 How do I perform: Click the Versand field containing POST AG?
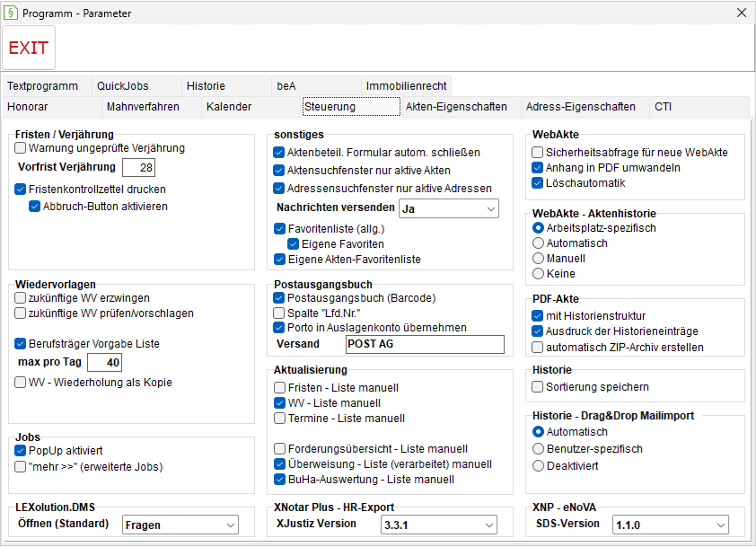426,344
